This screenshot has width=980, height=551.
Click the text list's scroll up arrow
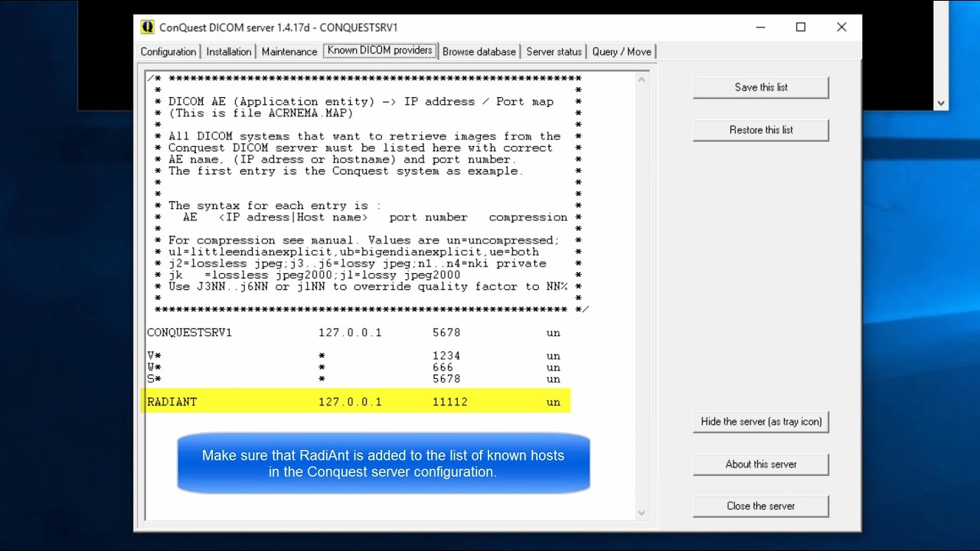642,79
